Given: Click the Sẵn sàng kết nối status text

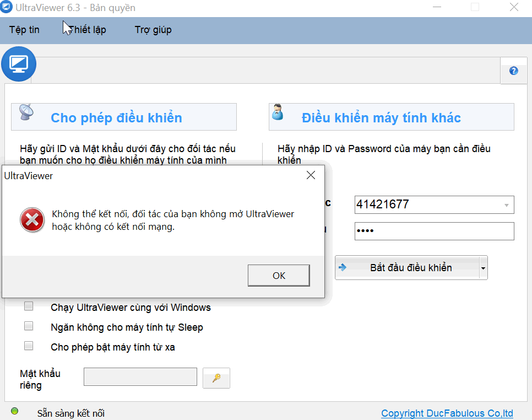Looking at the screenshot, I should tap(71, 413).
